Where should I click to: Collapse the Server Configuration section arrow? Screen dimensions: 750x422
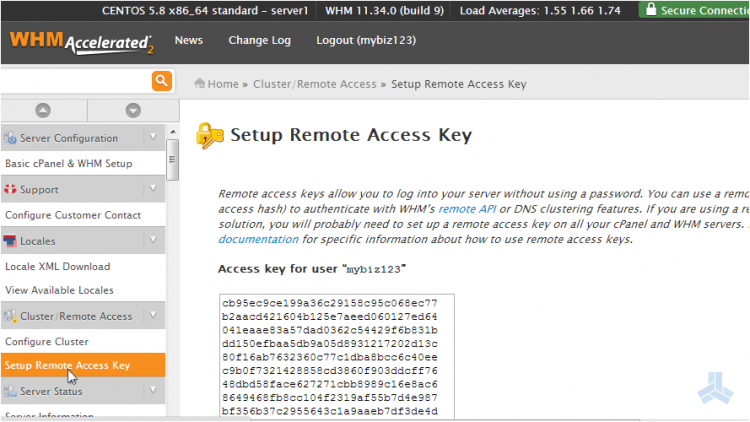click(x=153, y=137)
